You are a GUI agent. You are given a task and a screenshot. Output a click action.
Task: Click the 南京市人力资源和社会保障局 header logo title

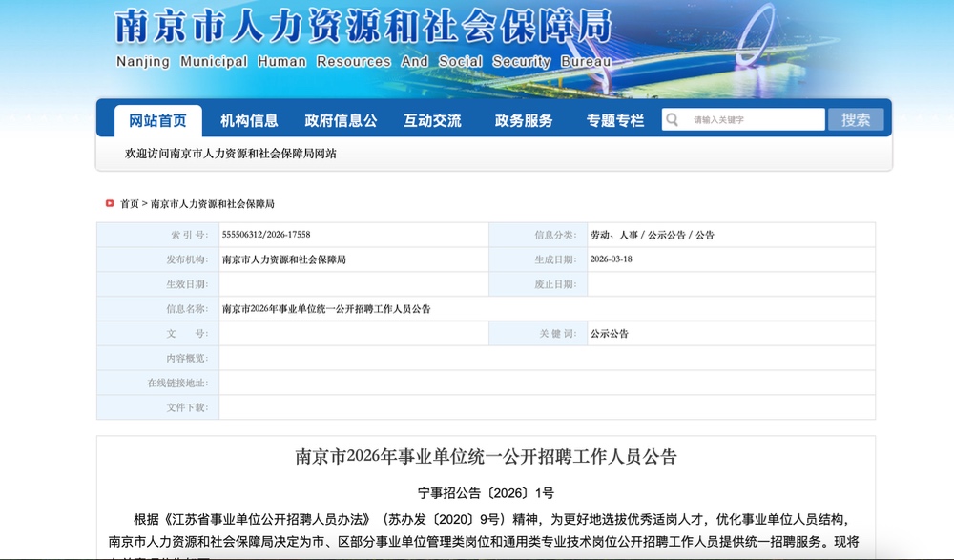point(363,29)
